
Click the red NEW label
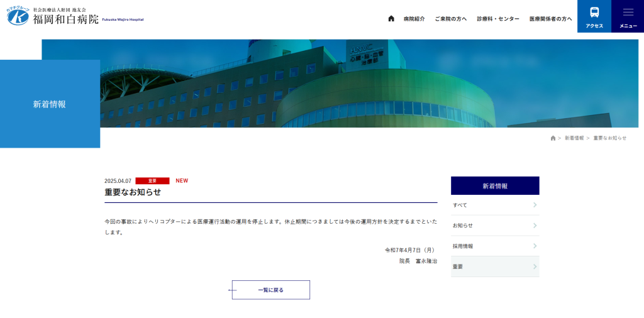coord(182,181)
